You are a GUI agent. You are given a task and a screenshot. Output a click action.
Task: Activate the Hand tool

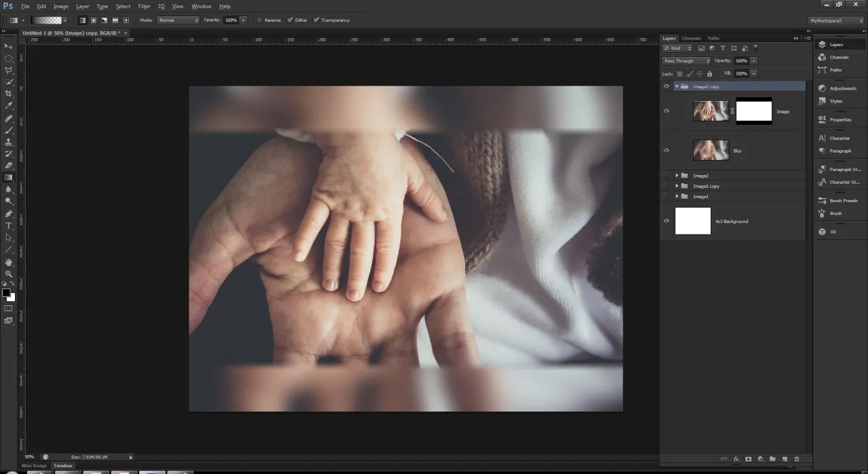tap(9, 262)
